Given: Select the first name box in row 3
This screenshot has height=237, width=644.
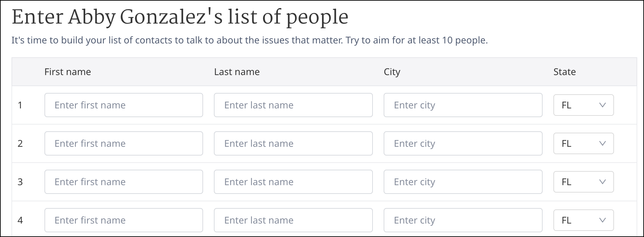Looking at the screenshot, I should [x=124, y=182].
